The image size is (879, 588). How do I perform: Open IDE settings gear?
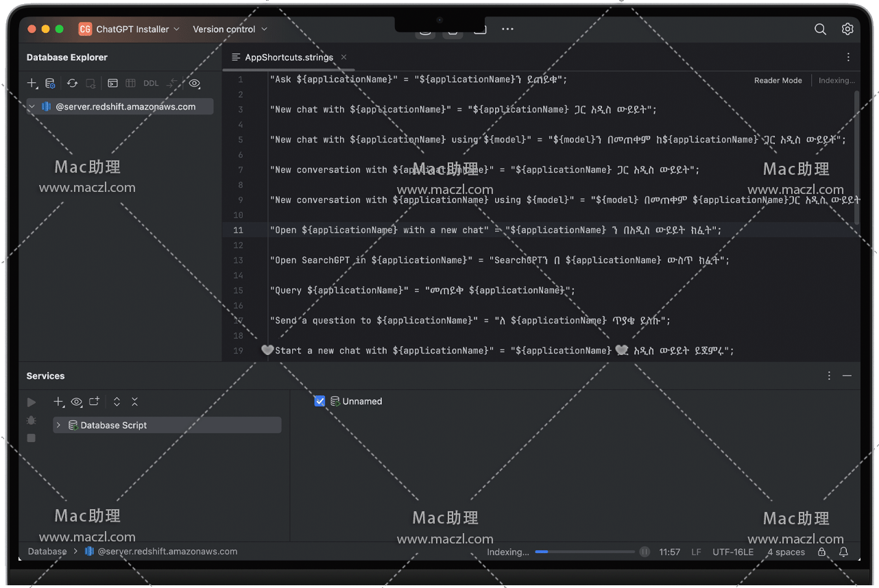pos(847,29)
